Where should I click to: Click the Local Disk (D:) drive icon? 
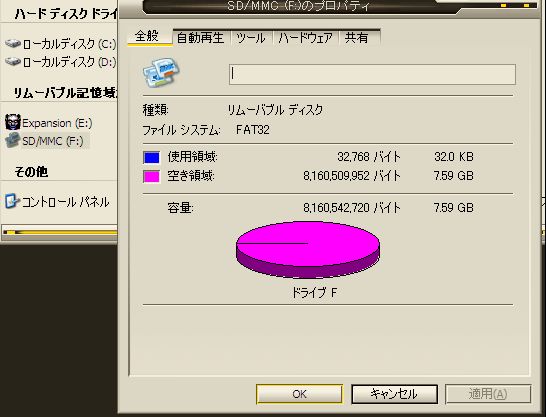(13, 62)
